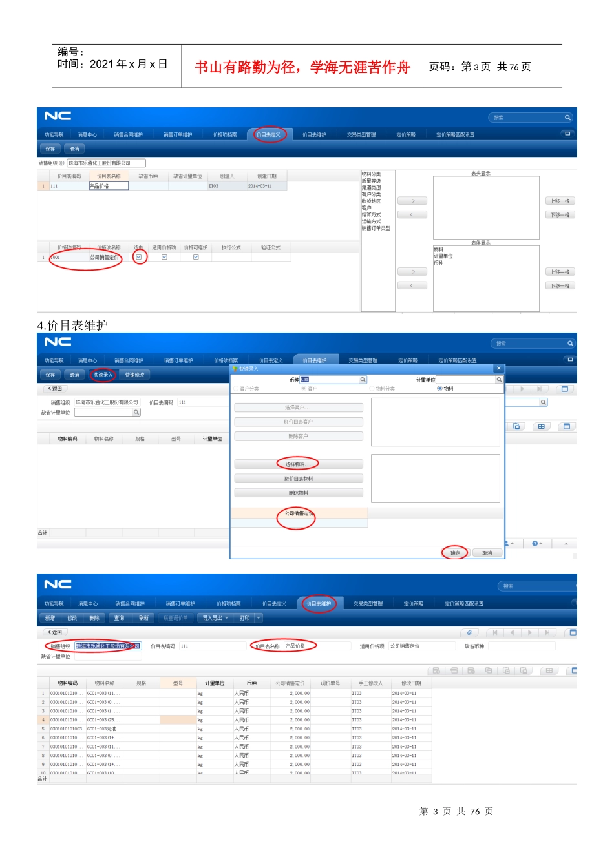Toggle the 选中 checkbox for 公司销售定价 row
Screen dimensions: 614x868
click(x=138, y=257)
